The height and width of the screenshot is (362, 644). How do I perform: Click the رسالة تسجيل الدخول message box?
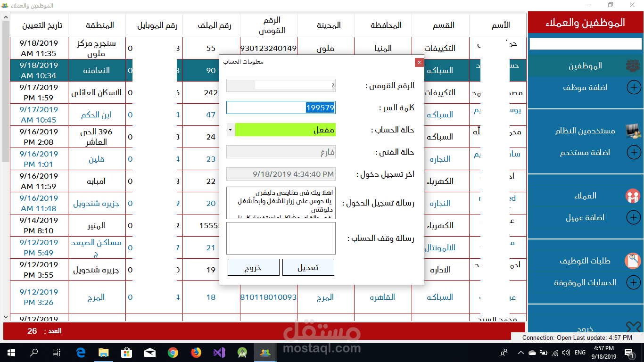pyautogui.click(x=281, y=203)
